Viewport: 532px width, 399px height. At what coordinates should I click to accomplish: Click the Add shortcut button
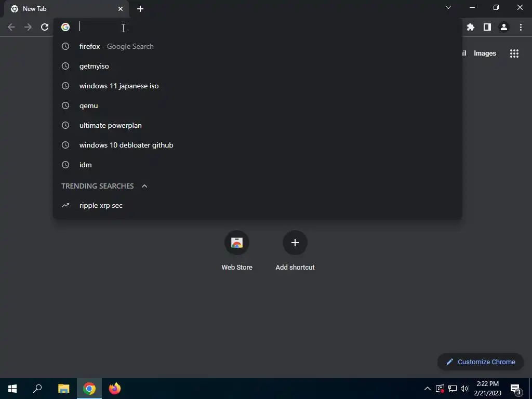[x=295, y=250]
